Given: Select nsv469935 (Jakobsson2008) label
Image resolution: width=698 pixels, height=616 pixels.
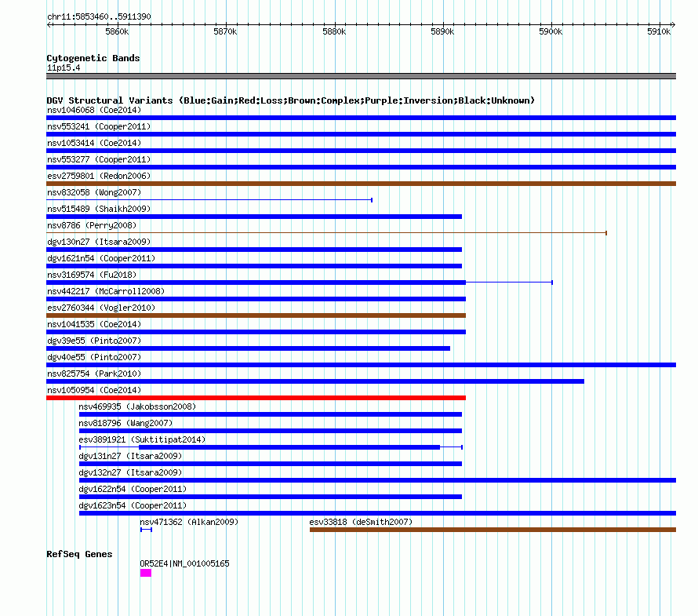Looking at the screenshot, I should [137, 406].
